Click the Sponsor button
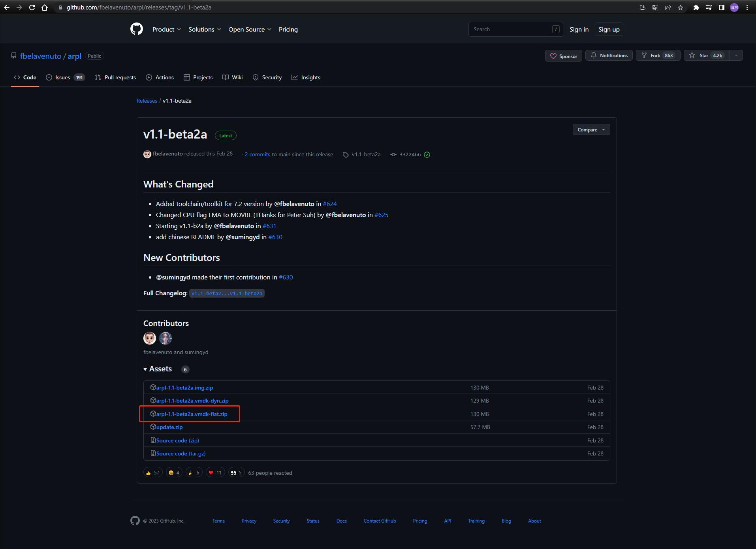756x549 pixels. (563, 56)
